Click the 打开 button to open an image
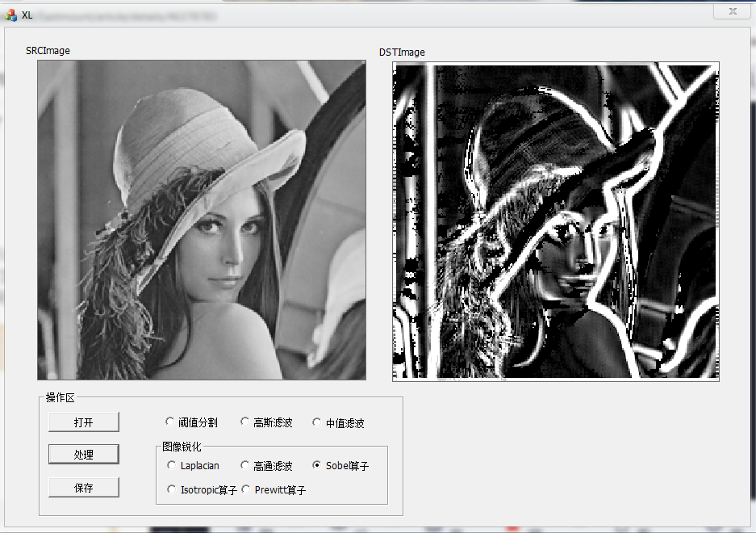This screenshot has height=533, width=756. tap(83, 422)
